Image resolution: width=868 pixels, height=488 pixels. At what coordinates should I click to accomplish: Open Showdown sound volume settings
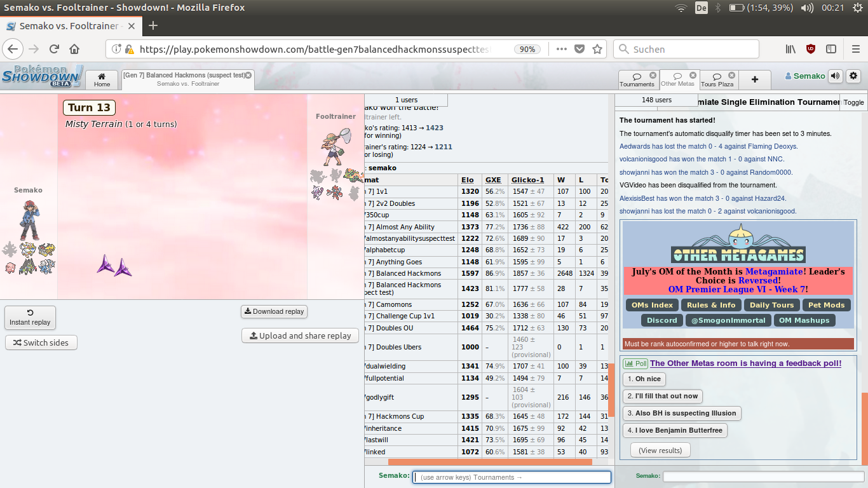[x=836, y=76]
